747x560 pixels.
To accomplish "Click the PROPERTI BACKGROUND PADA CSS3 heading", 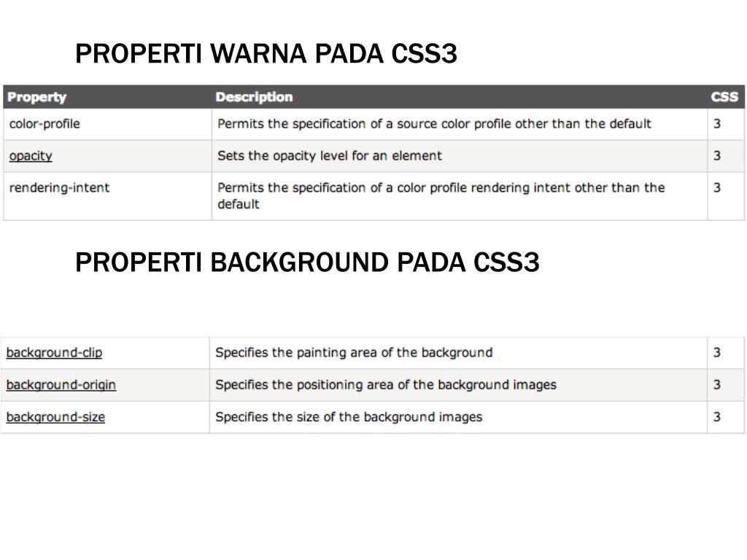I will (x=307, y=262).
